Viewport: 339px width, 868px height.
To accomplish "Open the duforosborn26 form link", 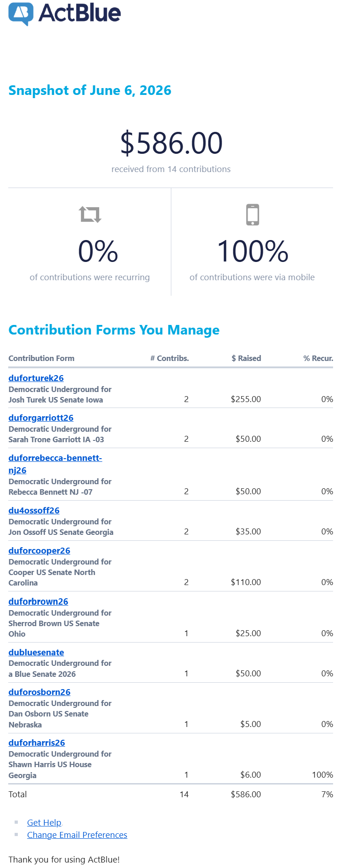I will tap(39, 692).
